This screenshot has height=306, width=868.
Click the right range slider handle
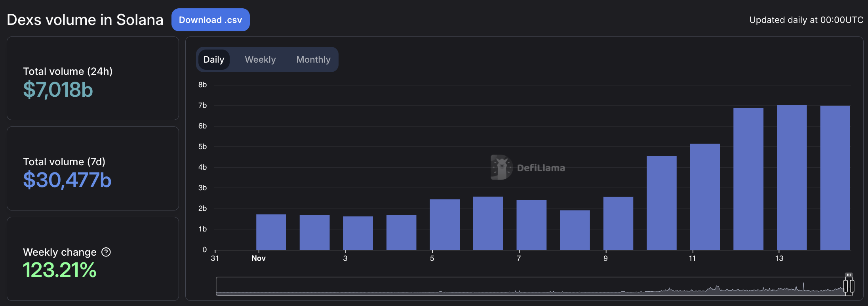[x=852, y=286]
